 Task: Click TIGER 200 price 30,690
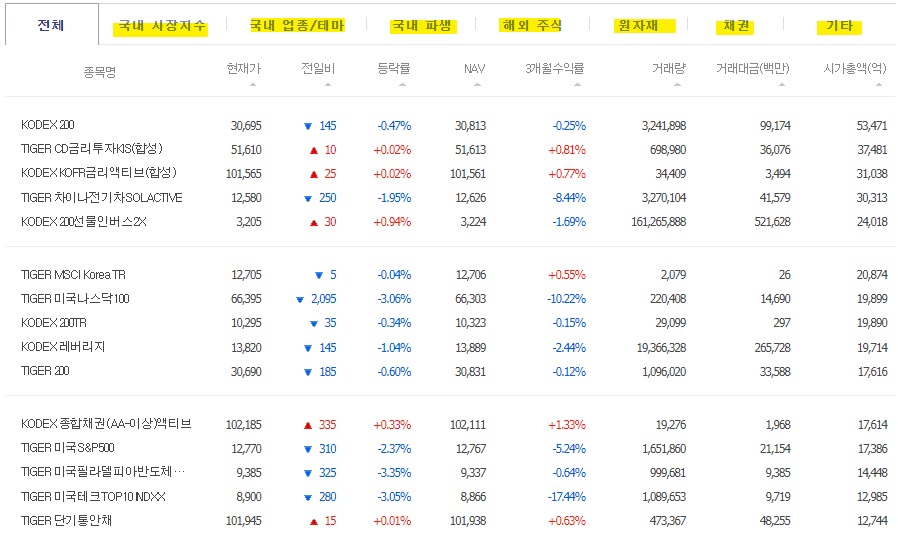(x=246, y=372)
